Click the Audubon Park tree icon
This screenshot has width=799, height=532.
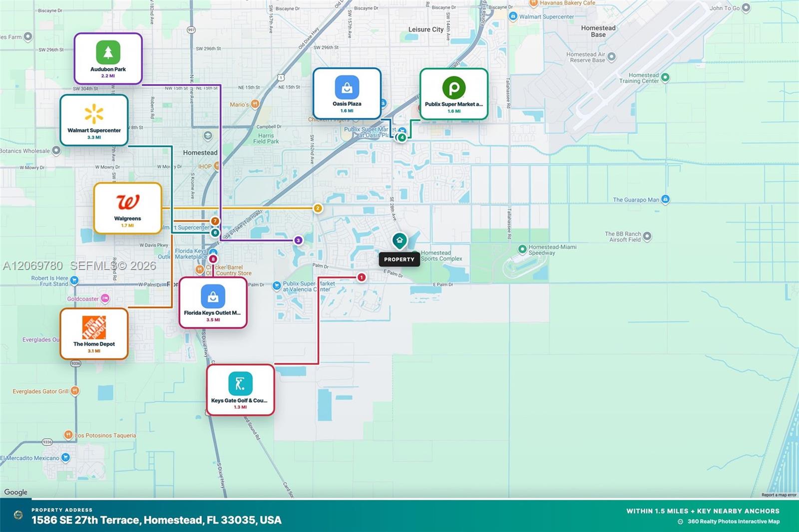click(x=108, y=52)
